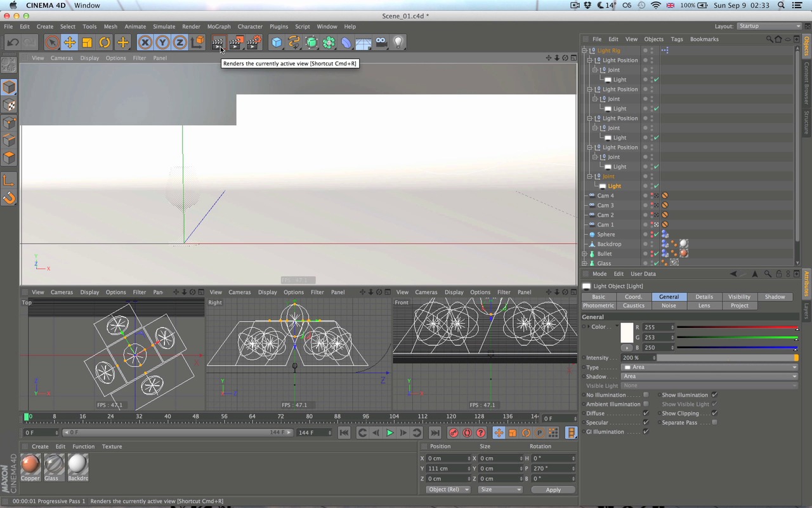812x508 pixels.
Task: Click the Undo arrow in the top toolbar
Action: click(13, 43)
